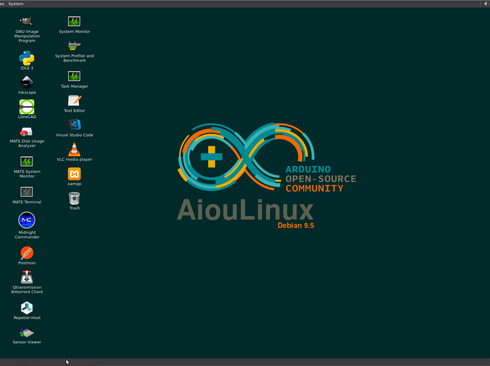The height and width of the screenshot is (366, 490).
Task: Select the MATE System Monitor icon
Action: coord(27,162)
